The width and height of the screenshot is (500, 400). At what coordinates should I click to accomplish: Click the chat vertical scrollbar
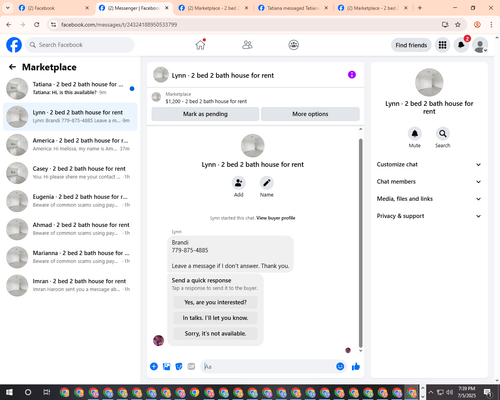point(360,243)
